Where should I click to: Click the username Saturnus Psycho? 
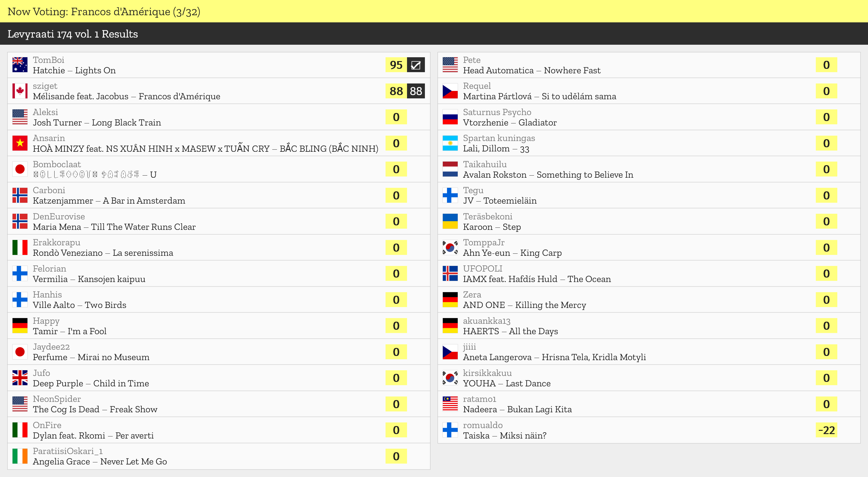(497, 112)
